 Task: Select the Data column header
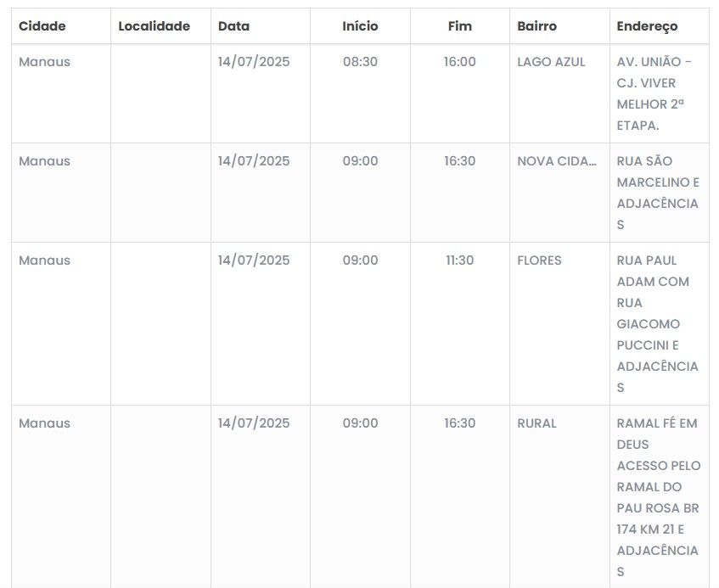pos(234,26)
